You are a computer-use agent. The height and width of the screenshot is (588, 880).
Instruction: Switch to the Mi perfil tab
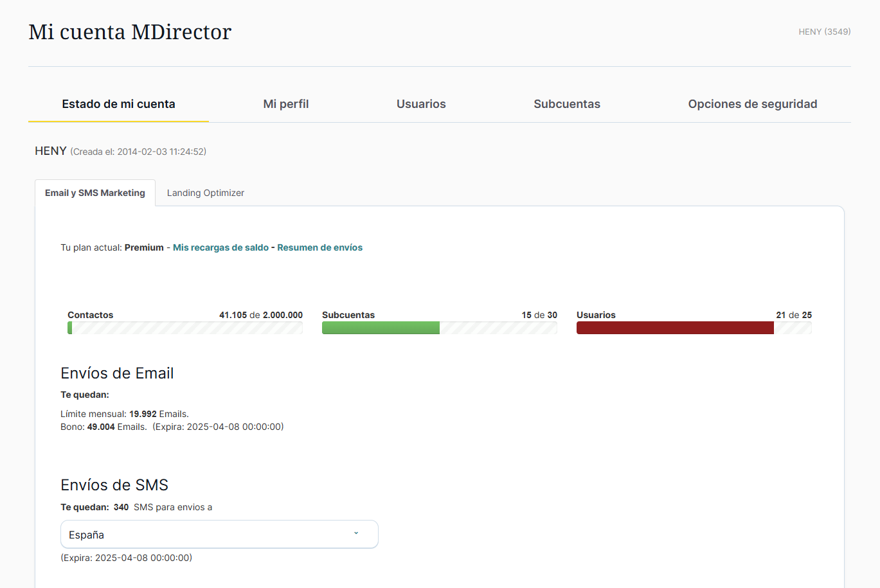coord(286,104)
